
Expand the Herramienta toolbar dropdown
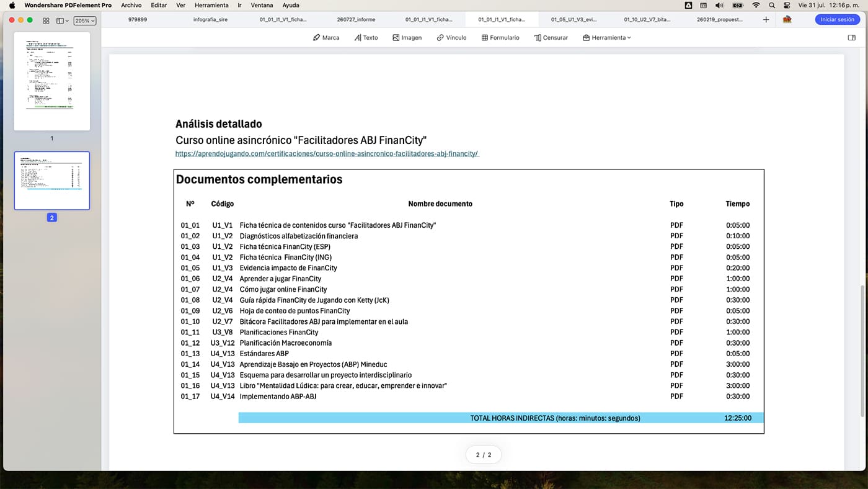pyautogui.click(x=607, y=38)
